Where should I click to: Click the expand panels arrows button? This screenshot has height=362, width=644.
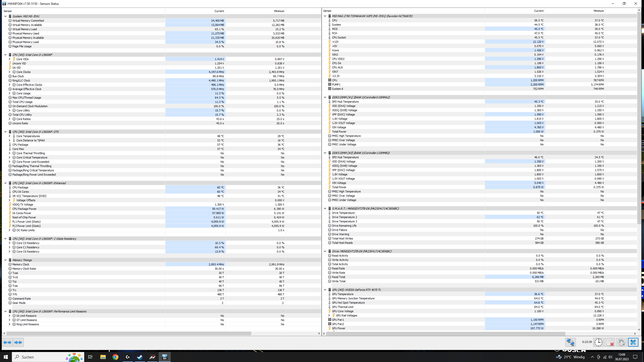7,342
